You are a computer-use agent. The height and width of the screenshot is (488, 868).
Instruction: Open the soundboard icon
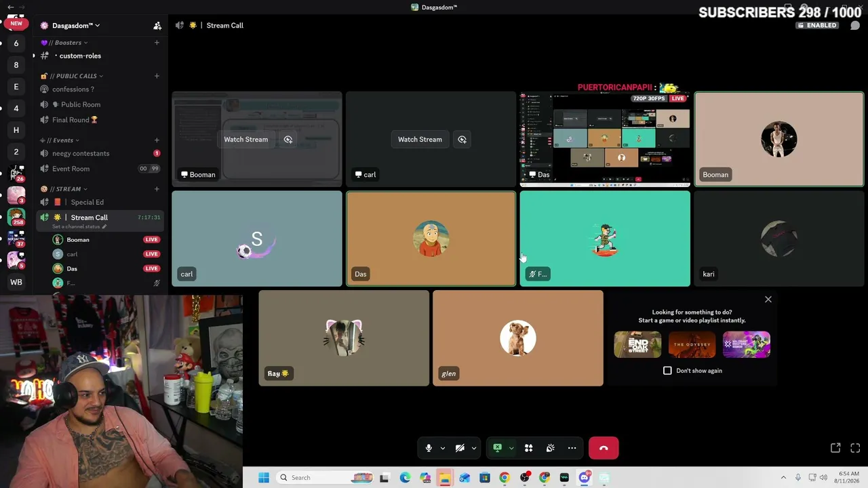tap(550, 448)
